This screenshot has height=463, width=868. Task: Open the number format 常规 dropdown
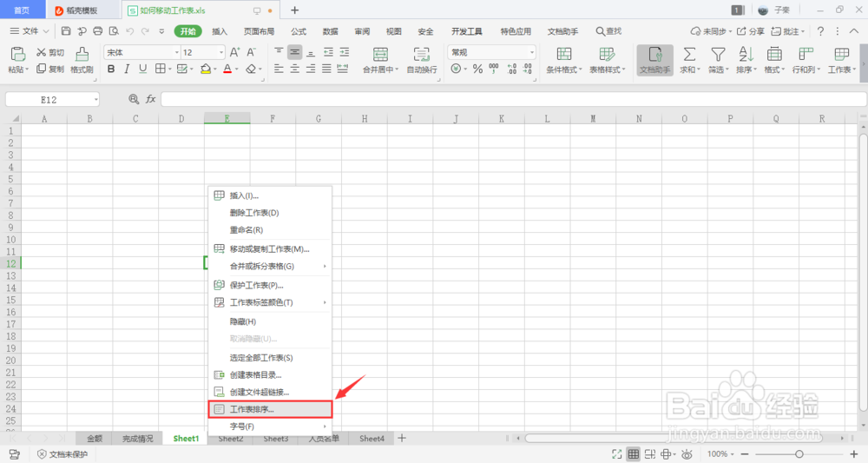(532, 52)
